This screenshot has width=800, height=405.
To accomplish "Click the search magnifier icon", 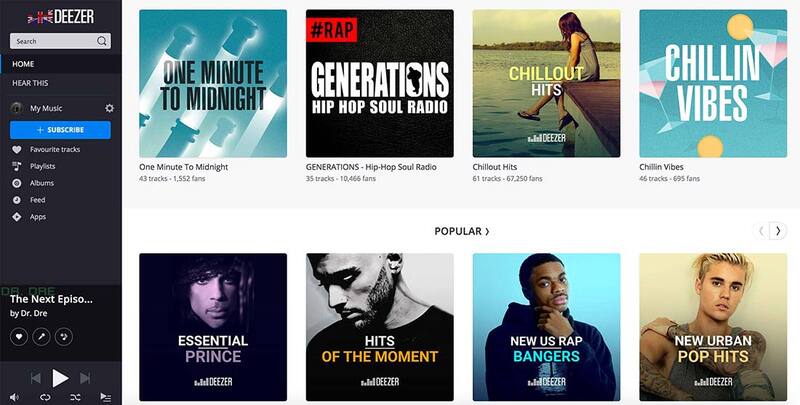I will point(102,41).
